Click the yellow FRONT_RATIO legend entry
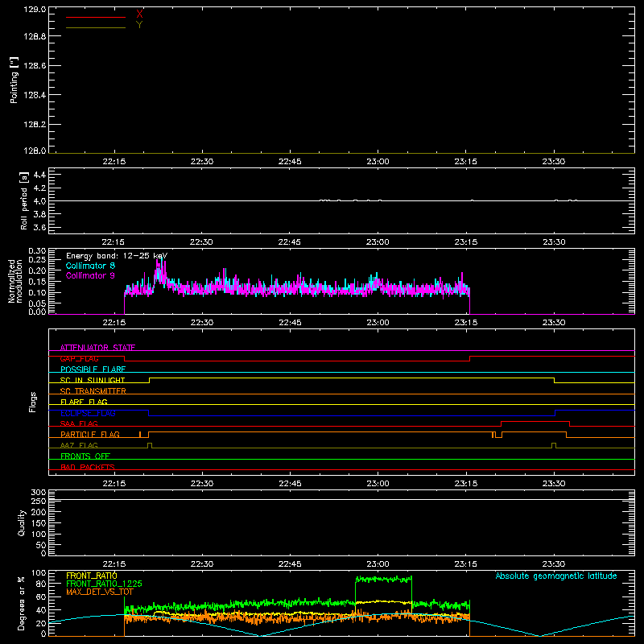Viewport: 644px width, 644px height. click(x=92, y=576)
